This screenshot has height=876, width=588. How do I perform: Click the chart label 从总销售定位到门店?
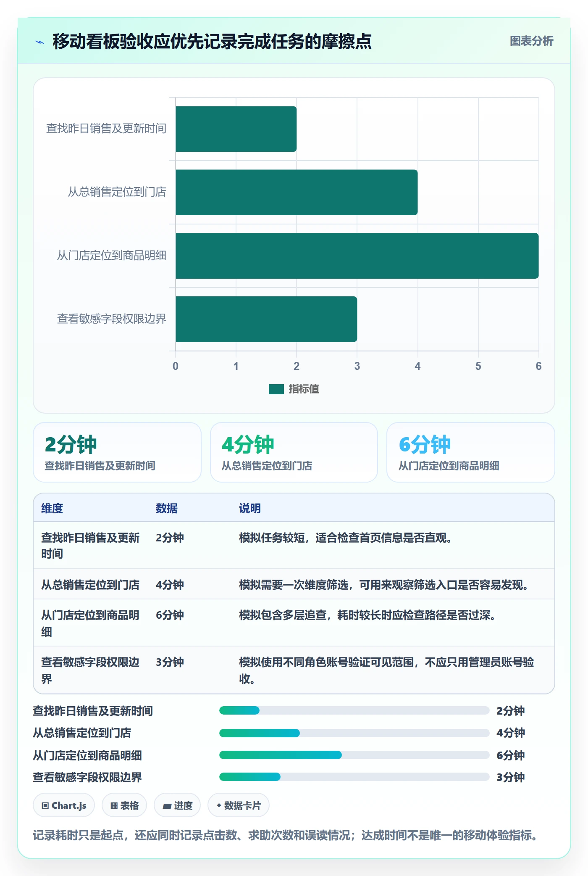(x=117, y=192)
